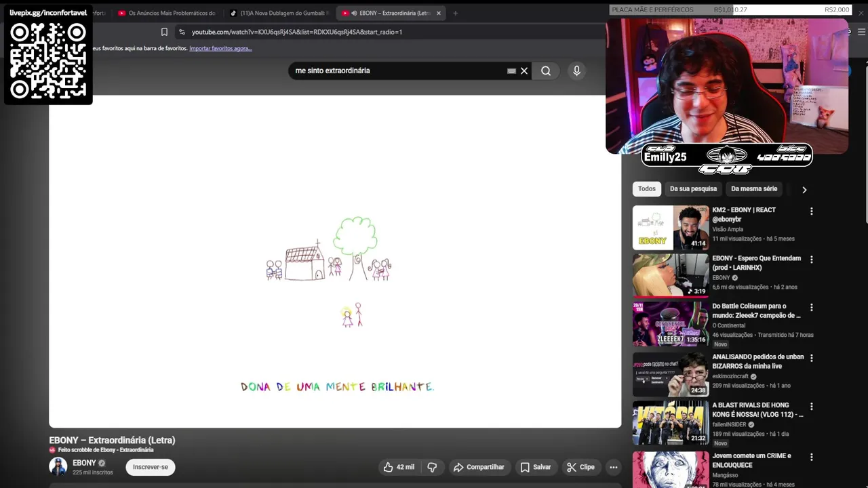Open a new browser tab with plus
This screenshot has width=868, height=488.
coord(455,13)
